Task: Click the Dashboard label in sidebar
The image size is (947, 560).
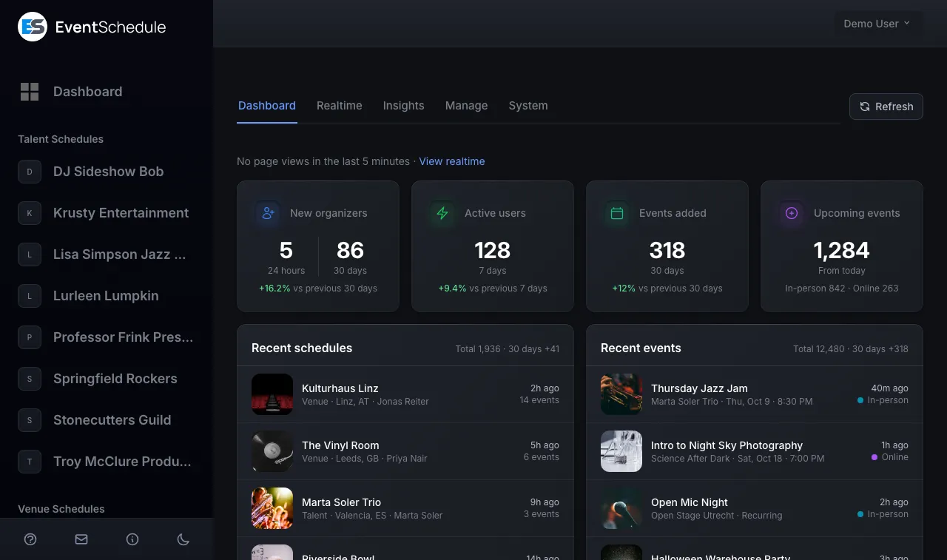Action: tap(87, 92)
